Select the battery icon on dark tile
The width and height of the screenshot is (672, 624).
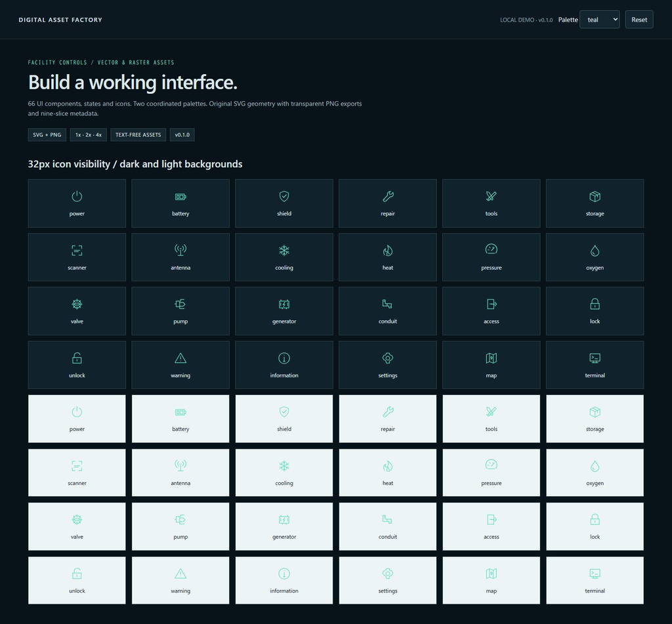pos(180,197)
